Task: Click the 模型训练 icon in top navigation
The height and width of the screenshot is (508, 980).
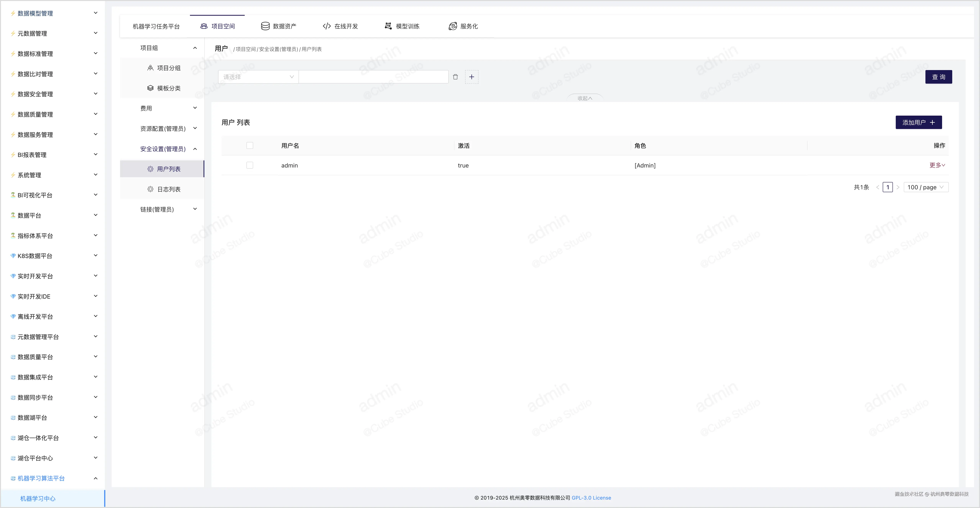Action: (388, 26)
